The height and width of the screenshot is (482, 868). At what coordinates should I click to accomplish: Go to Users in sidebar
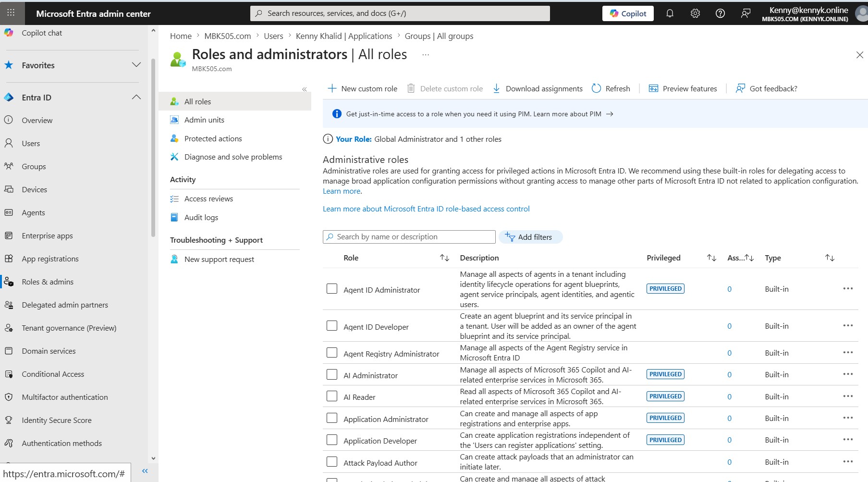31,143
